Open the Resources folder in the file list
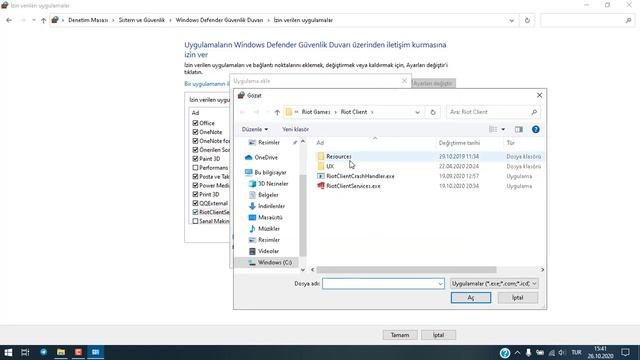Viewport: 640px width, 360px height. 338,156
